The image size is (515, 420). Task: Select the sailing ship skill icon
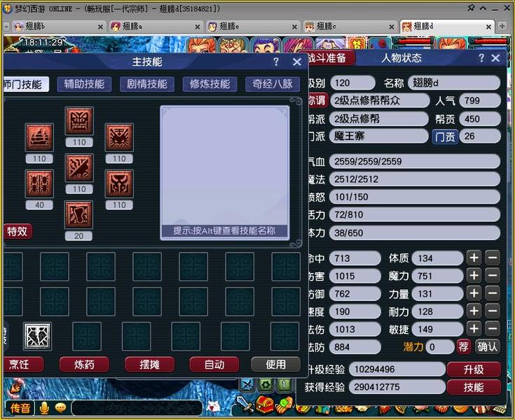pos(39,137)
